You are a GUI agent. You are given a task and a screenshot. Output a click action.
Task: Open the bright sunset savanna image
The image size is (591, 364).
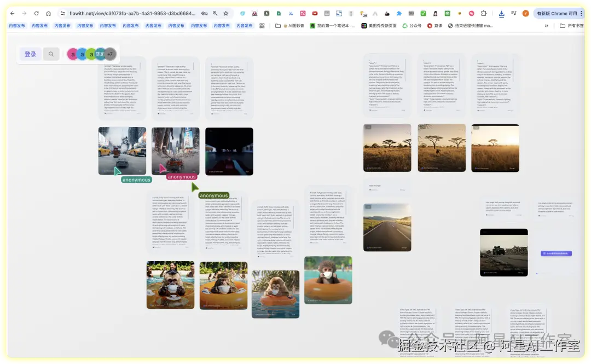tap(495, 148)
